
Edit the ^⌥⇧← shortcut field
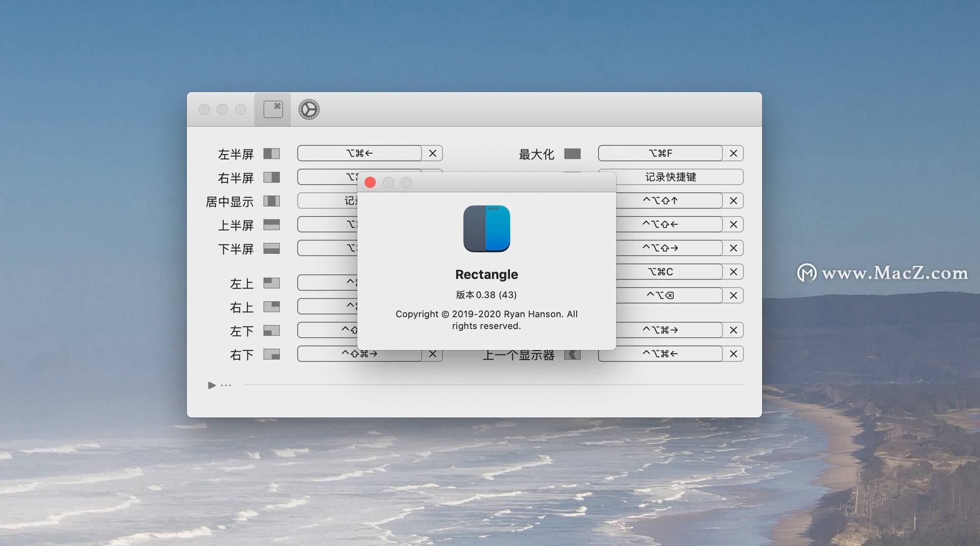tap(669, 224)
